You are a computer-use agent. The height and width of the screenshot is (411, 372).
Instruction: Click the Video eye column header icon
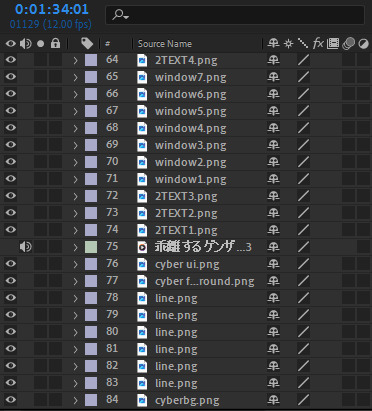tap(11, 43)
